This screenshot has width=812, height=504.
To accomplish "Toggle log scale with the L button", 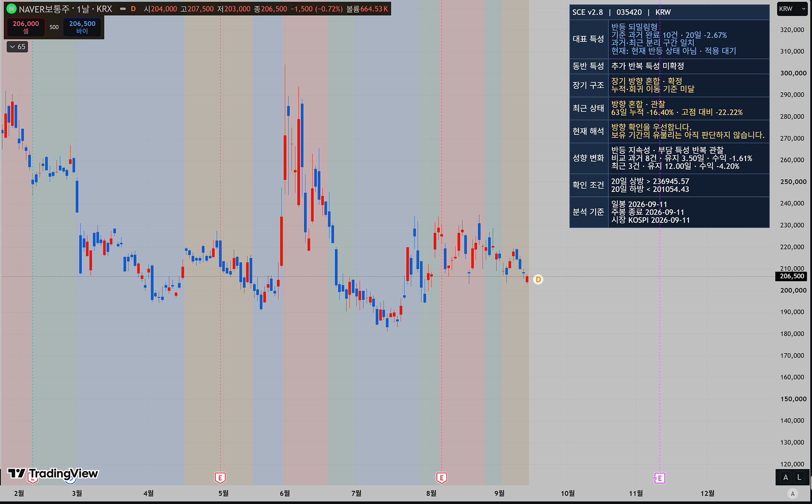I will click(799, 477).
